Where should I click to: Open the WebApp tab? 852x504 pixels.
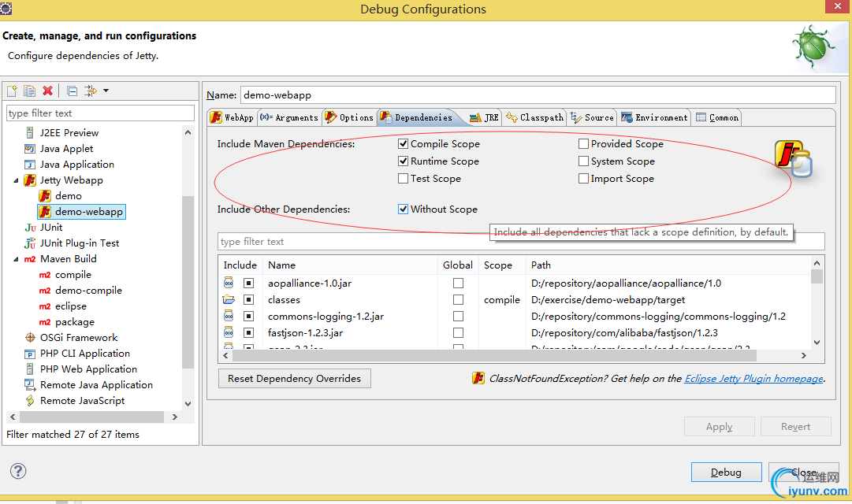232,117
